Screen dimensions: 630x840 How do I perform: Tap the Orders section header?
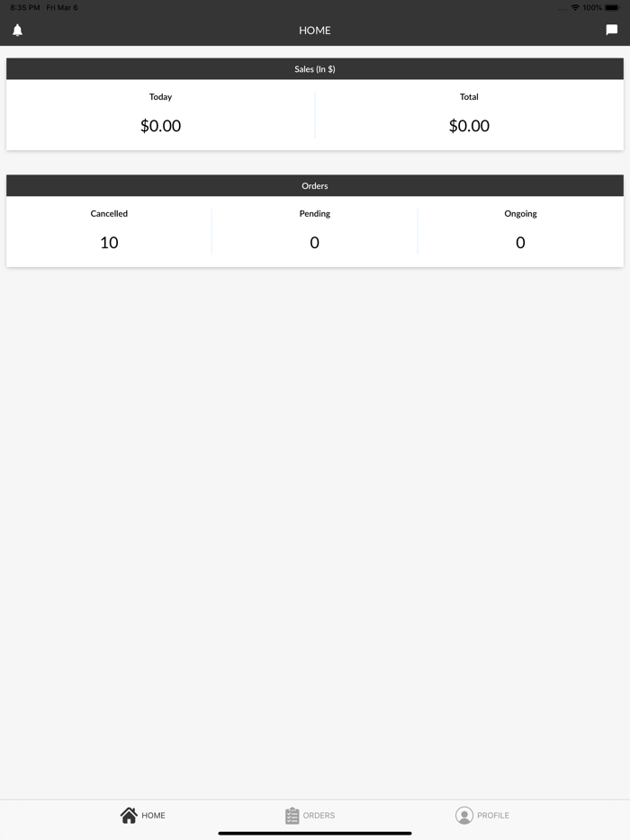point(315,186)
